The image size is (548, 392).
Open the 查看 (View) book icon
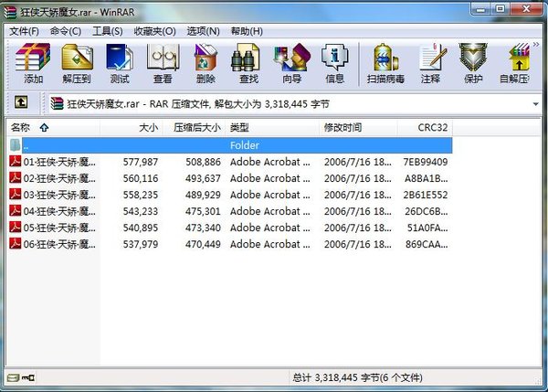pyautogui.click(x=163, y=63)
